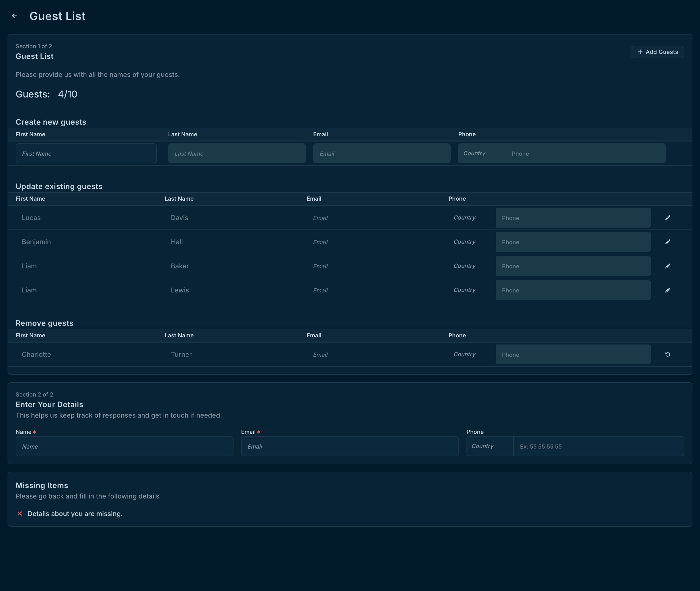Click the Name field in Enter Your Details
The width and height of the screenshot is (700, 591).
pyautogui.click(x=124, y=446)
